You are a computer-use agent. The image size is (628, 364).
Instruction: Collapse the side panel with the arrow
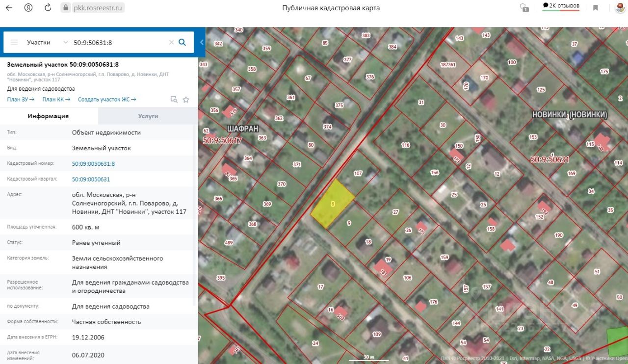(x=202, y=42)
